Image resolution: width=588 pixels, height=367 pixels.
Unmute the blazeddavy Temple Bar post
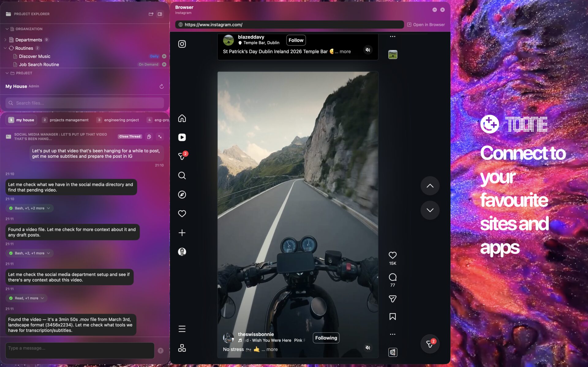pyautogui.click(x=368, y=50)
